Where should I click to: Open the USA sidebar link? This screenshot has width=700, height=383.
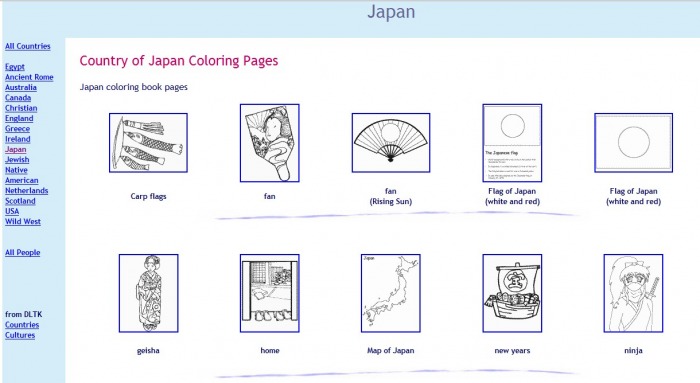(12, 211)
